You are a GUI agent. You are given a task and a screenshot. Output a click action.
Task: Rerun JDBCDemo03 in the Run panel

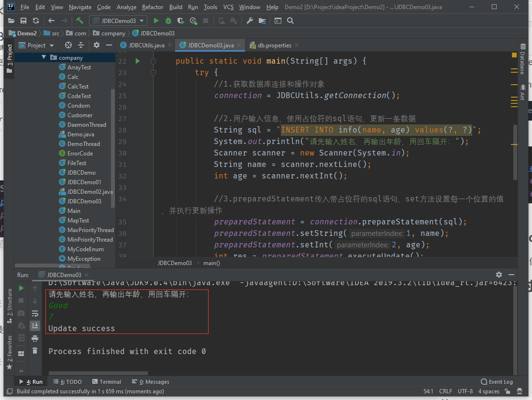(x=21, y=288)
